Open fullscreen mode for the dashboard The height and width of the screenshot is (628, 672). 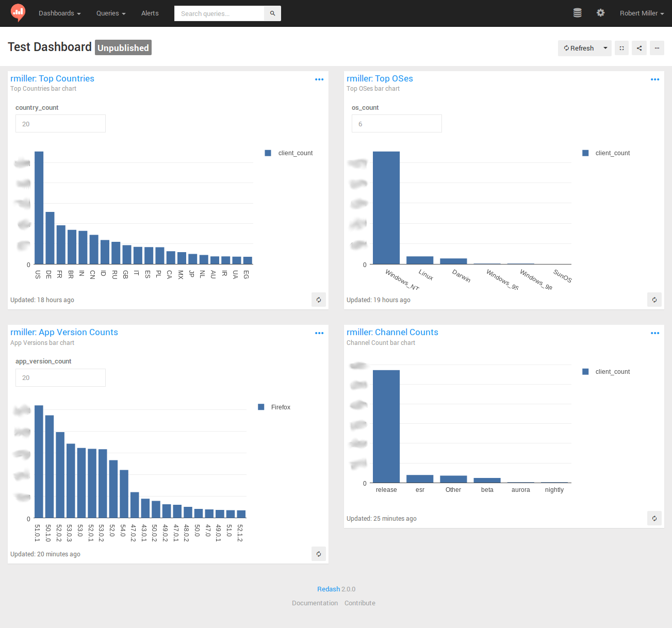click(x=621, y=47)
